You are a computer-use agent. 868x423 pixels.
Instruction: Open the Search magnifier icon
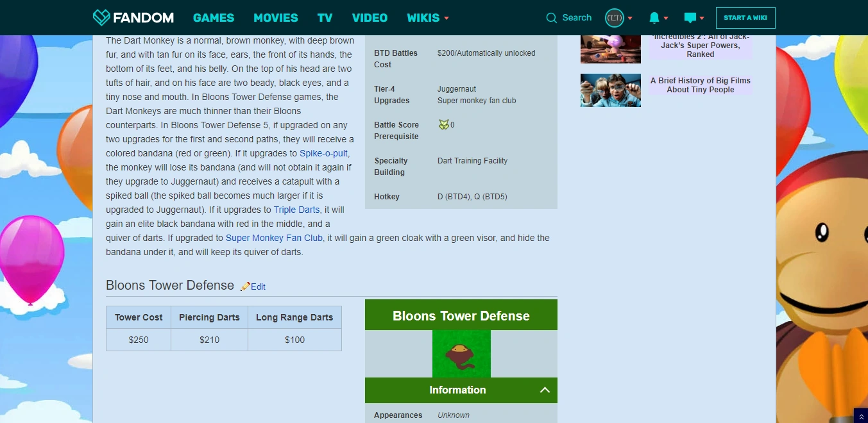[x=551, y=18]
